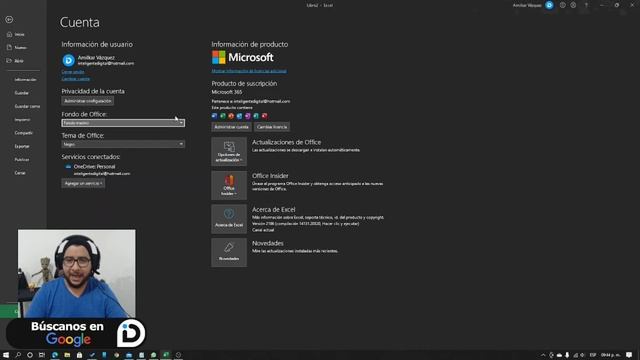Click the Nuevo new-document icon
640x360 pixels.
9,47
